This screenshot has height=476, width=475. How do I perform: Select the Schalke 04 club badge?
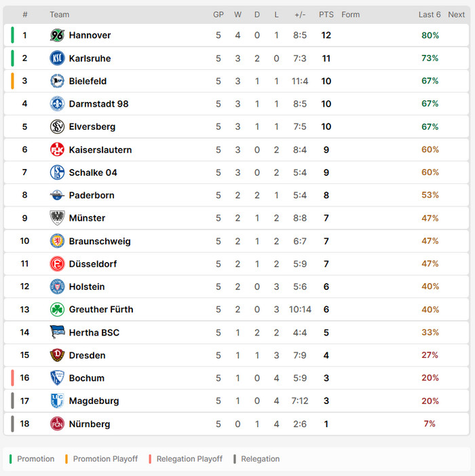click(57, 172)
